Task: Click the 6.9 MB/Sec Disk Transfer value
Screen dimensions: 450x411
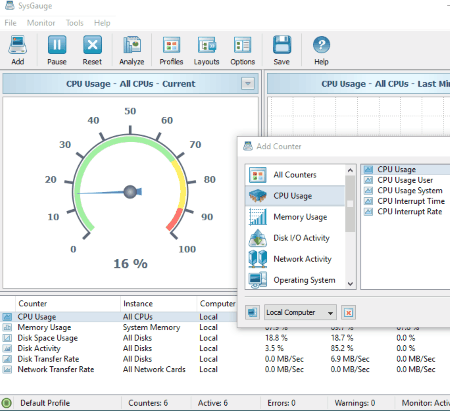Action: pyautogui.click(x=350, y=359)
